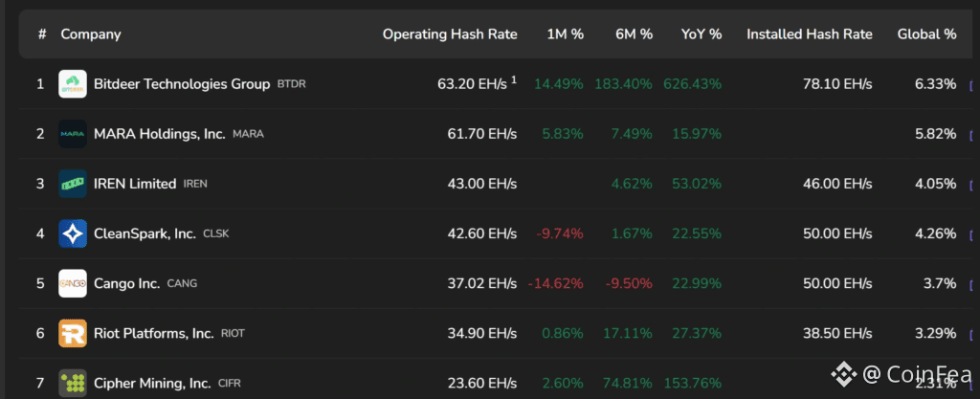Click the Binance logo in the watermark
This screenshot has width=980, height=399.
pos(842,372)
